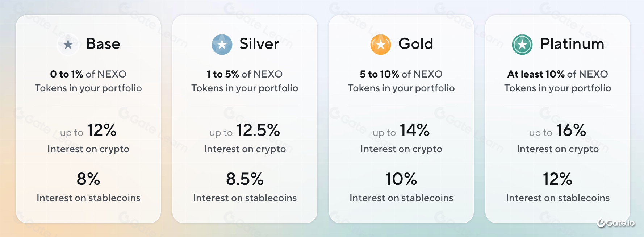Select the Silver tier heading

coord(259,44)
